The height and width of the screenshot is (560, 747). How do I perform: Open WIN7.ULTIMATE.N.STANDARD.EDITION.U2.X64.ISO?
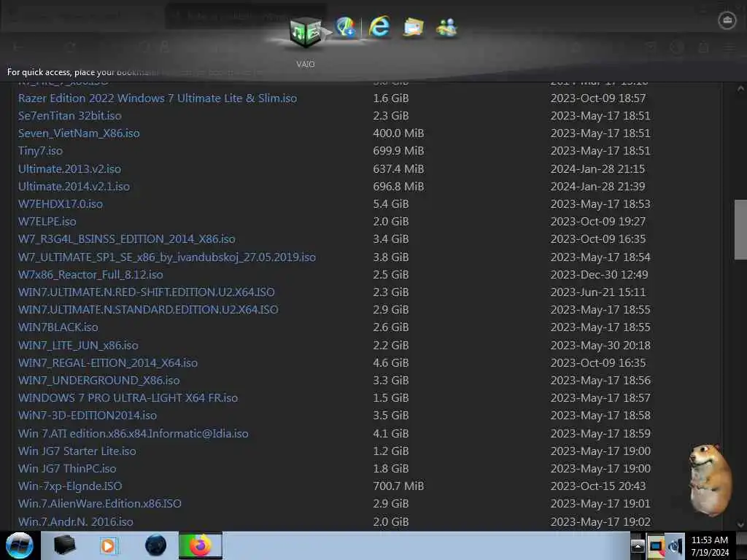[x=148, y=309]
